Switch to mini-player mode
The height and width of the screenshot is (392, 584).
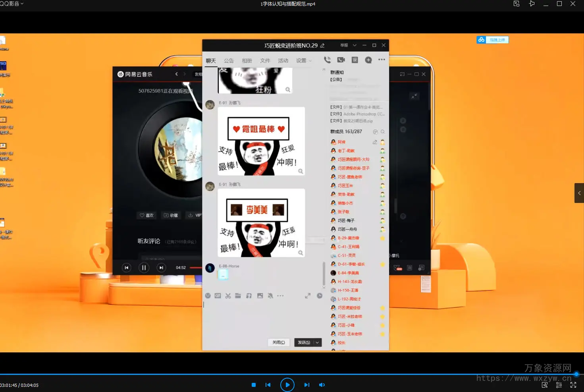pyautogui.click(x=516, y=4)
